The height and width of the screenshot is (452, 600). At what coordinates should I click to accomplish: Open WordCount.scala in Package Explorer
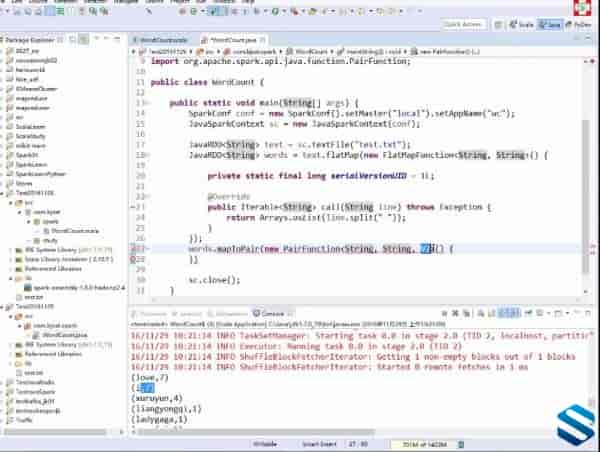73,229
